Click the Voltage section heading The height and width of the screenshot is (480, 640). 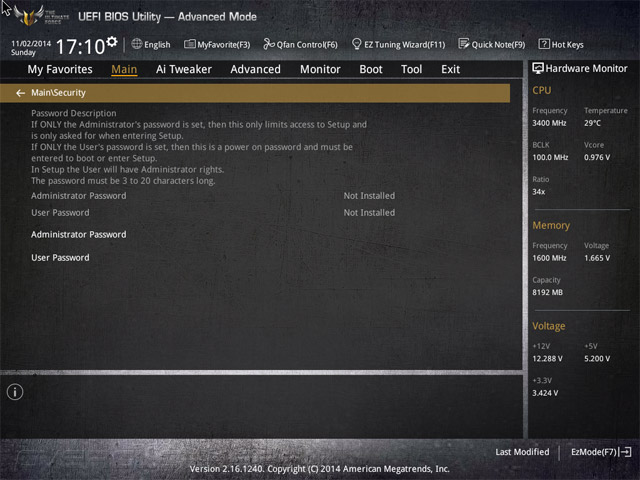tap(549, 326)
